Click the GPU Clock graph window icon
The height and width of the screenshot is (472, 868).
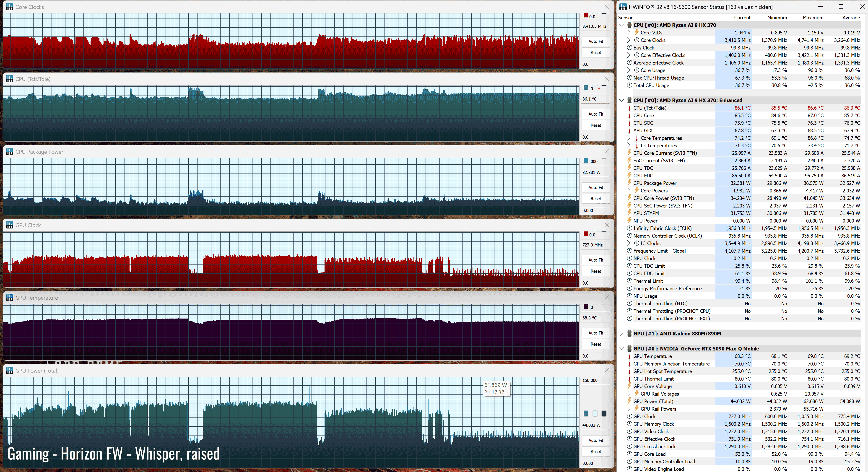tap(9, 225)
